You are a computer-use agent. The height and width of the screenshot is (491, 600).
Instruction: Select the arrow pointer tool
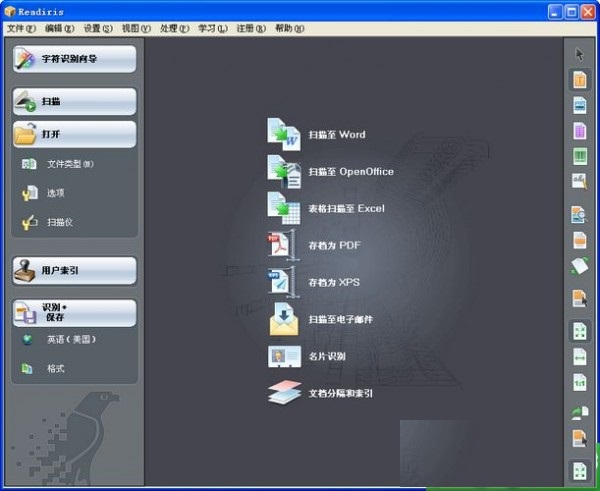click(x=580, y=54)
